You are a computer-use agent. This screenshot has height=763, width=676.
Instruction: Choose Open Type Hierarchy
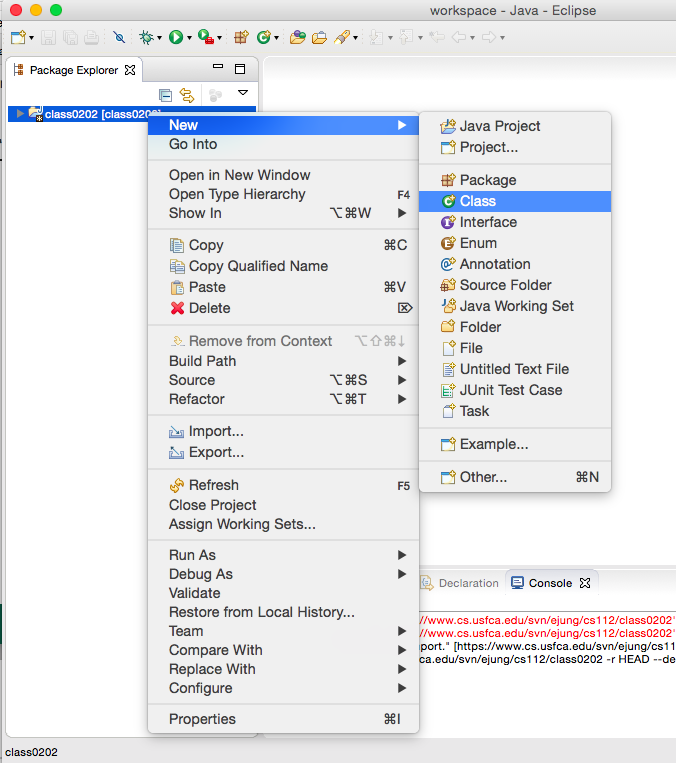coord(283,194)
